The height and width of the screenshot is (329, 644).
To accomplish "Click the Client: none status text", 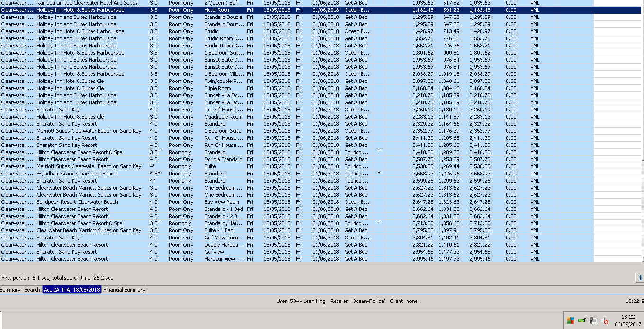I will [x=404, y=301].
